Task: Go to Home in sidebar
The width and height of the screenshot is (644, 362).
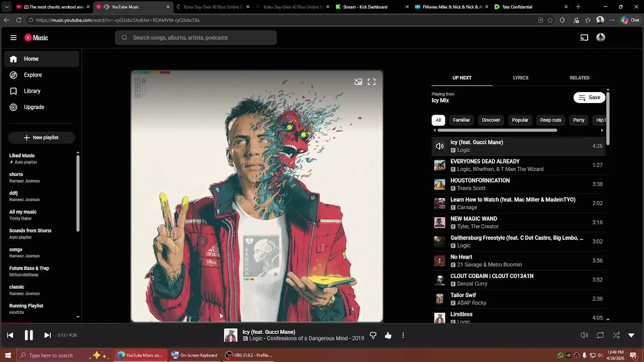Action: 42,59
